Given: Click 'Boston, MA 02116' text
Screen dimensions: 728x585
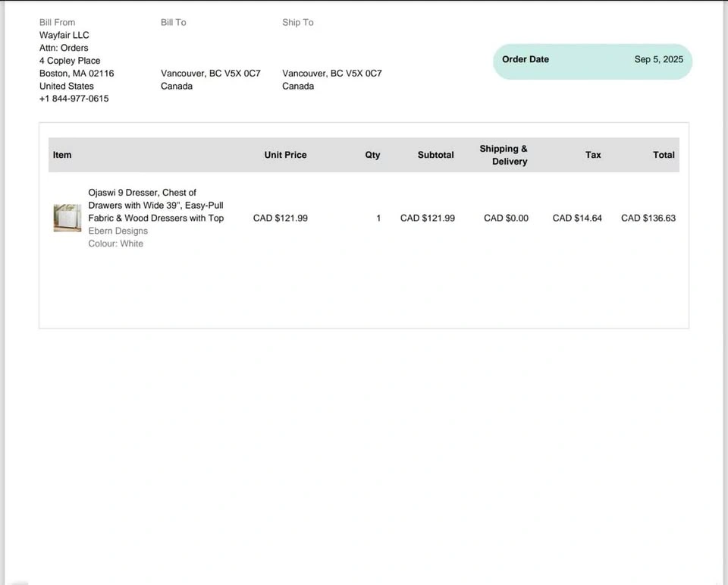Looking at the screenshot, I should coord(77,74).
